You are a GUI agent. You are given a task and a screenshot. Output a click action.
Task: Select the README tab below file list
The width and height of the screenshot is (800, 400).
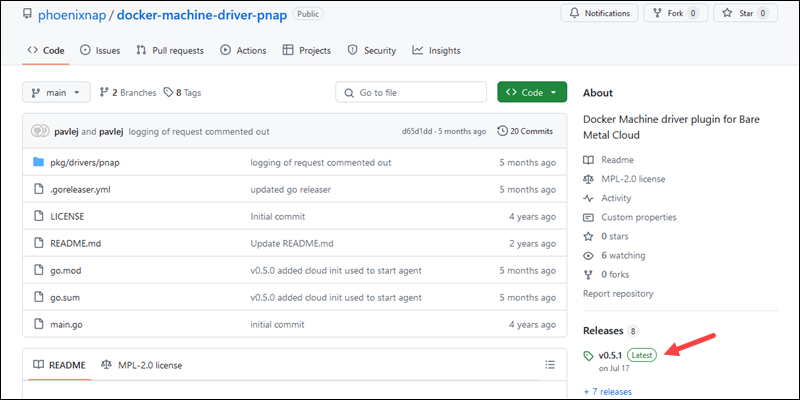[x=59, y=365]
